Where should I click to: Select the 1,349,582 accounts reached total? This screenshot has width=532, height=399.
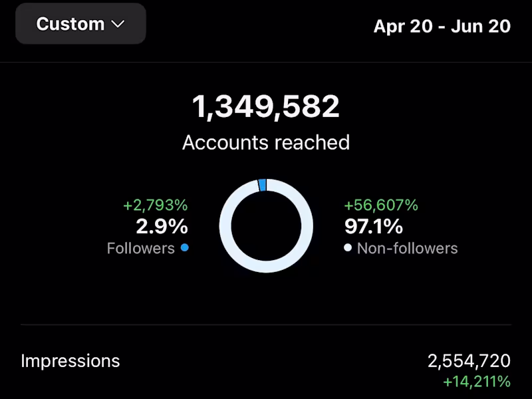[x=266, y=106]
